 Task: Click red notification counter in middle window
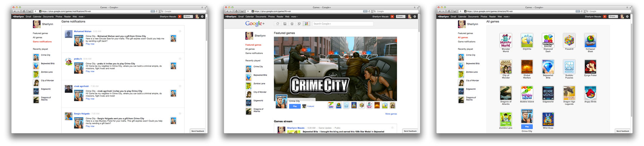(392, 17)
